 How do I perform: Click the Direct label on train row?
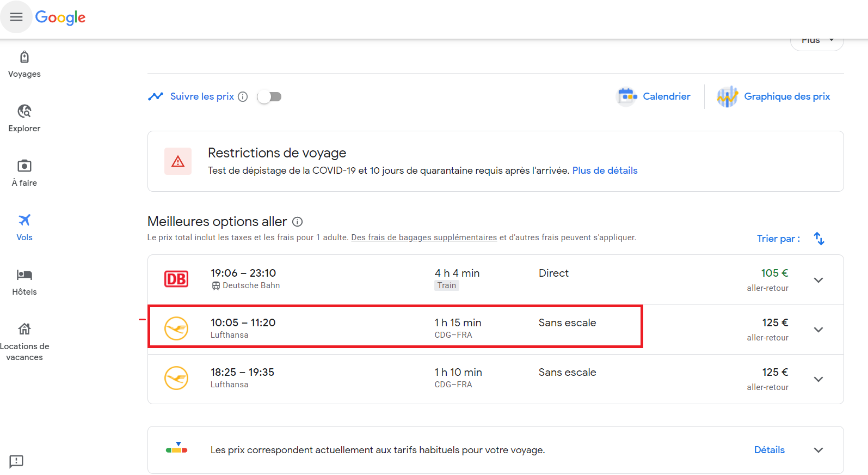click(553, 273)
